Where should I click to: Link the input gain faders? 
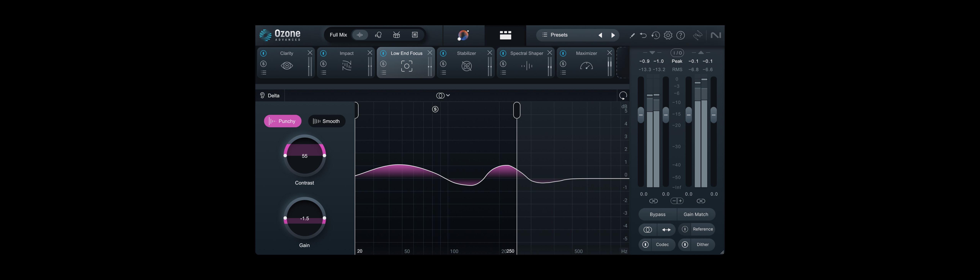tap(653, 201)
